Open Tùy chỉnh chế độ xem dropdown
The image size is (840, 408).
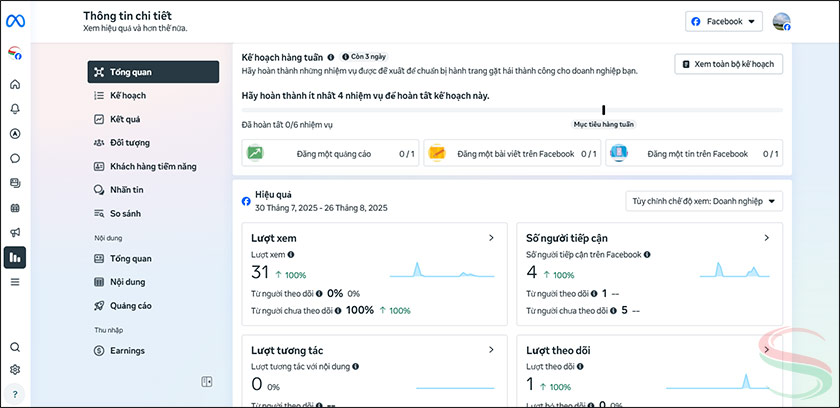704,201
